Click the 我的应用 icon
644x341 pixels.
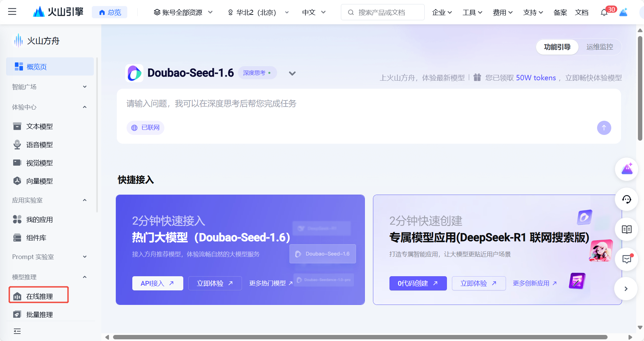(x=17, y=220)
